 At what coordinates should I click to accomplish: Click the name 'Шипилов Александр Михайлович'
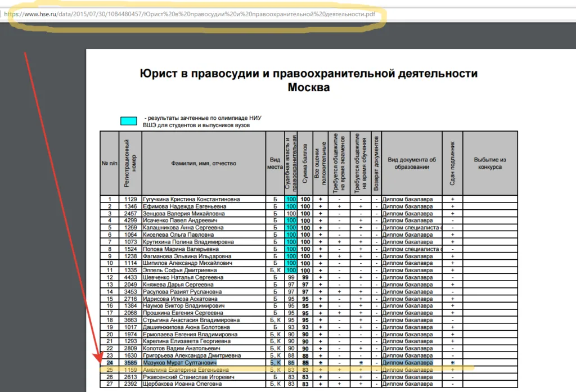click(x=187, y=263)
